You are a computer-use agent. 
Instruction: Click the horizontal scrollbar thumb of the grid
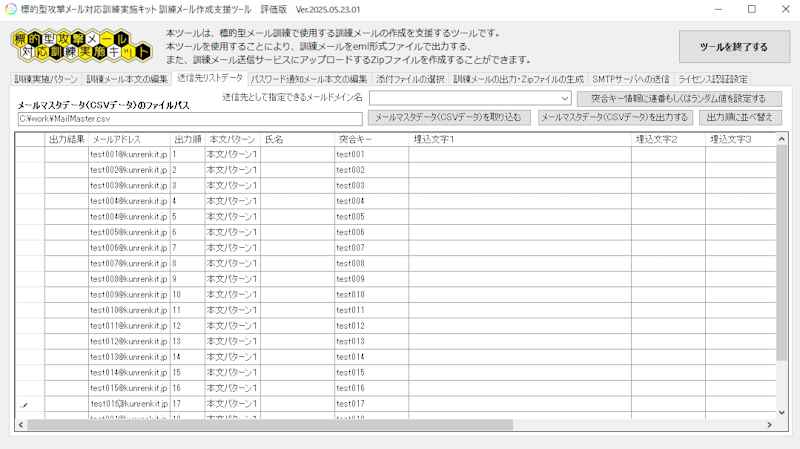pos(270,425)
